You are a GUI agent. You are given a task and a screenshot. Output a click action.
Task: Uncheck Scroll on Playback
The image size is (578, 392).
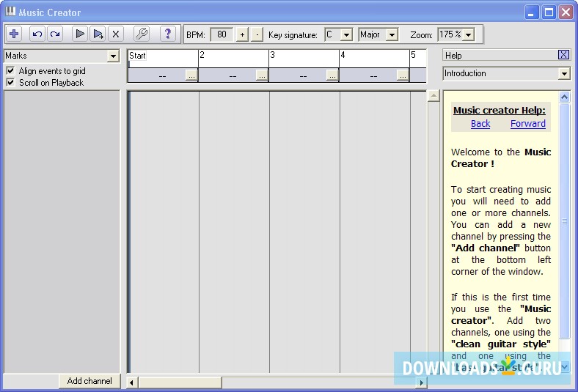pyautogui.click(x=10, y=82)
